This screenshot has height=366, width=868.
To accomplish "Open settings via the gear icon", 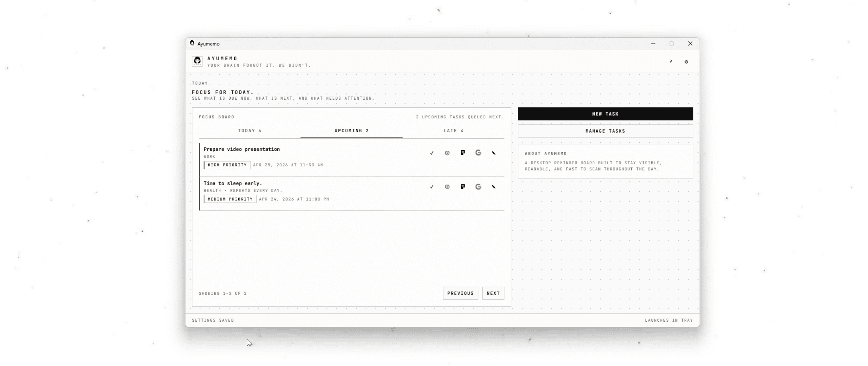I will point(686,62).
